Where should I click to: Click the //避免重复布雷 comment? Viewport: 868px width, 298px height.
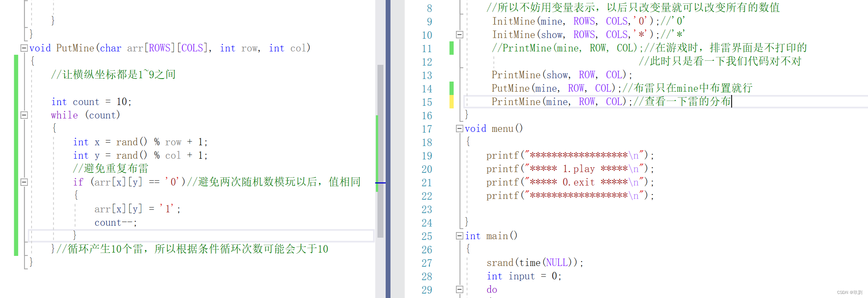110,168
